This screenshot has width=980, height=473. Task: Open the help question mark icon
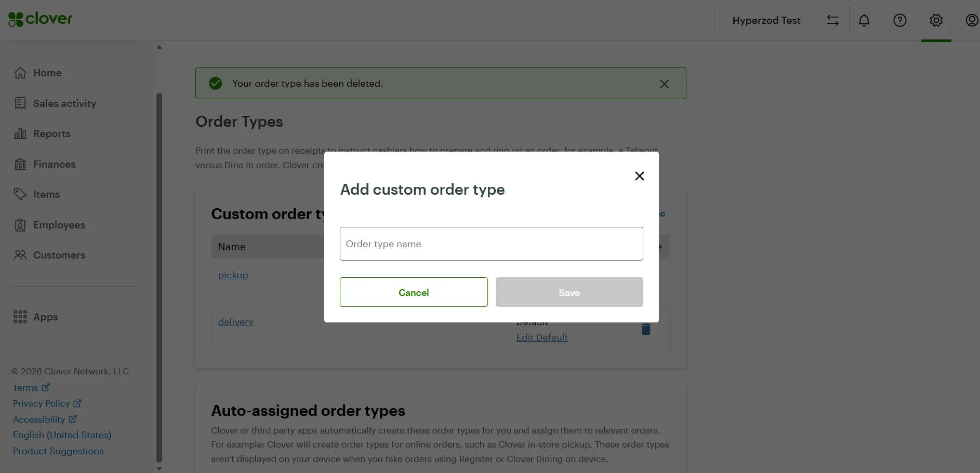(900, 20)
